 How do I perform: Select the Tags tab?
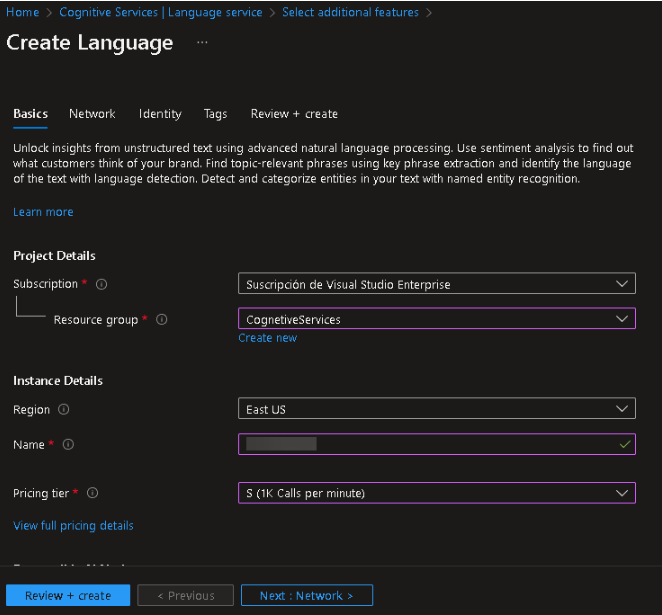(x=215, y=114)
